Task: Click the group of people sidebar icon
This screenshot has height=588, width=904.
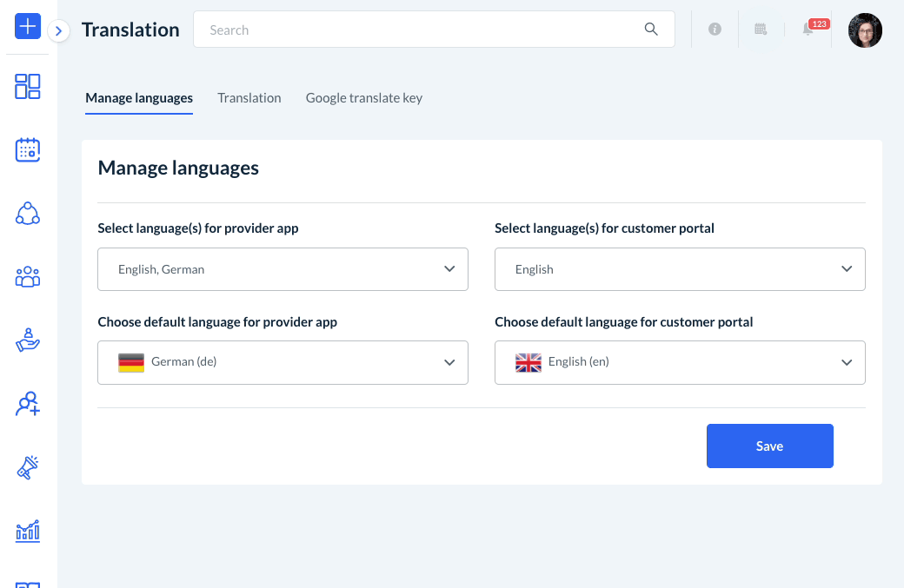Action: click(28, 277)
